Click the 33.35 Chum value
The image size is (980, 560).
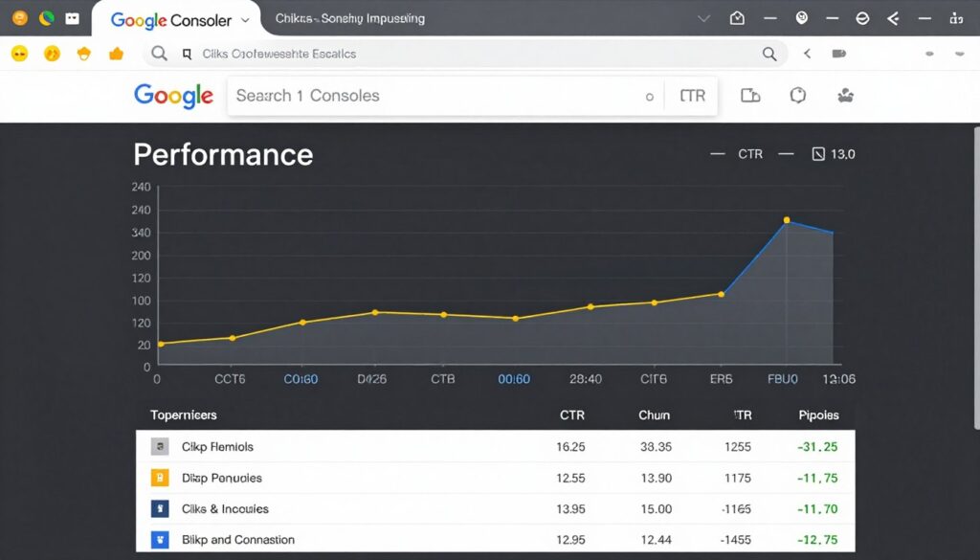click(656, 447)
